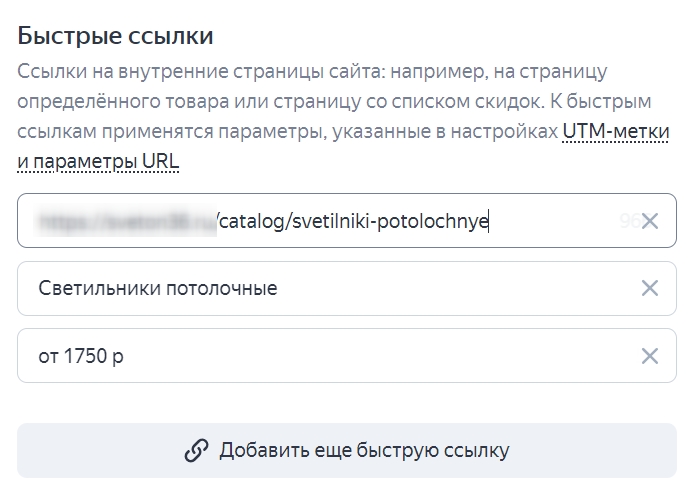Click the character counter in URL field
This screenshot has height=494, width=700.
pos(628,221)
